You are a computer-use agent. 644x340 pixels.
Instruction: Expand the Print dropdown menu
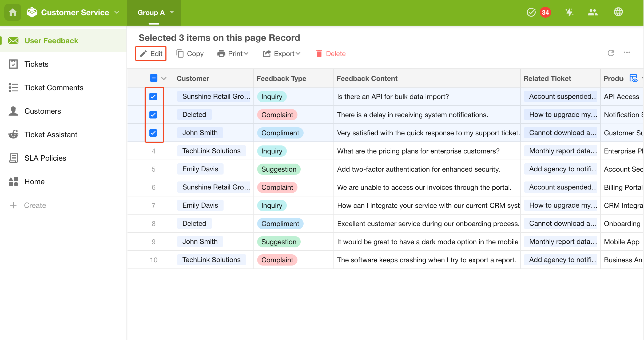click(233, 54)
